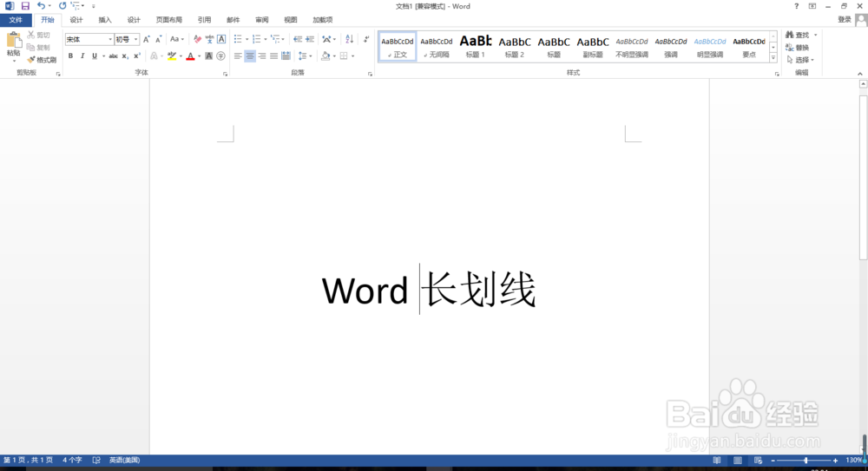Click the Cut (剪切) scissors button
This screenshot has width=868, height=471.
39,35
